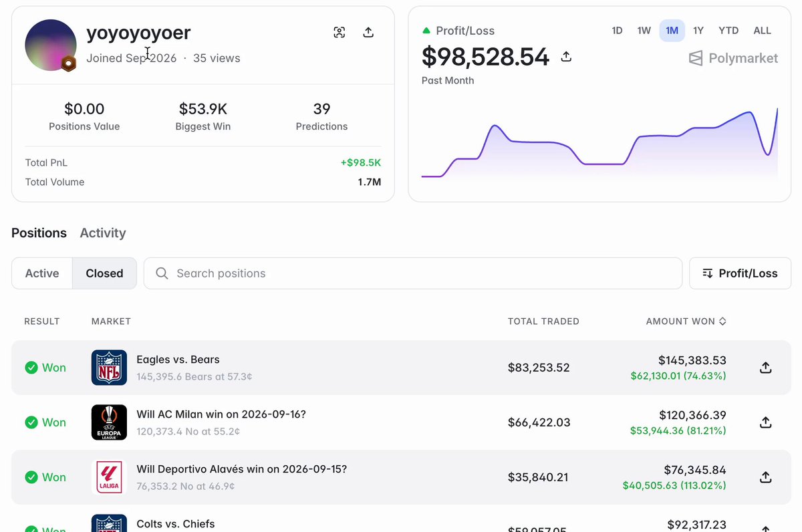Click the magnifier icon in search positions
802x532 pixels.
pyautogui.click(x=162, y=273)
